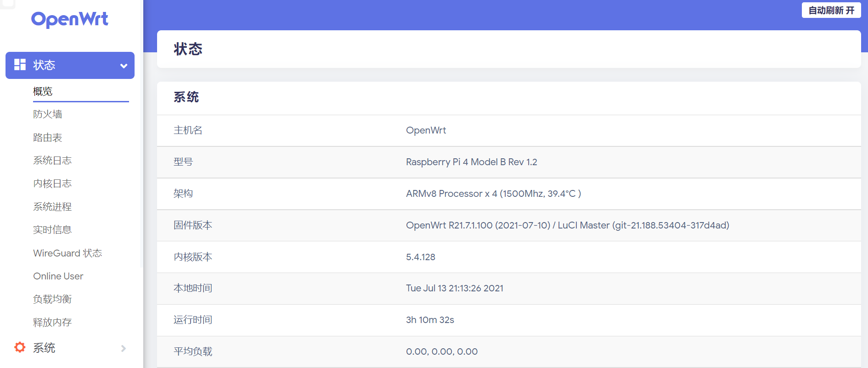Click the 架构 label
868x368 pixels.
tap(183, 194)
